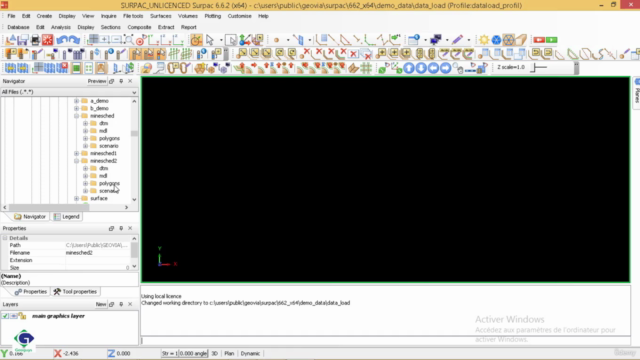The width and height of the screenshot is (640, 360).
Task: Expand the a_demo folder
Action: coord(76,101)
